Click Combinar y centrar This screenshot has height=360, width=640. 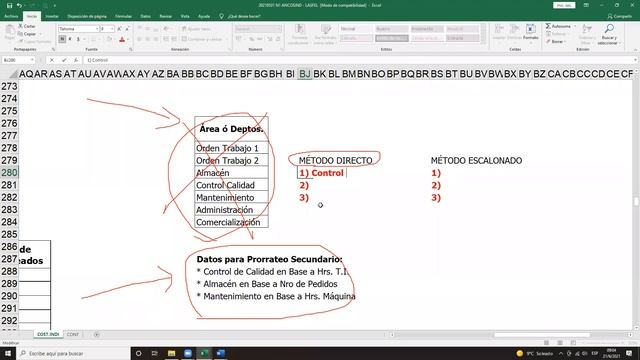pyautogui.click(x=202, y=39)
